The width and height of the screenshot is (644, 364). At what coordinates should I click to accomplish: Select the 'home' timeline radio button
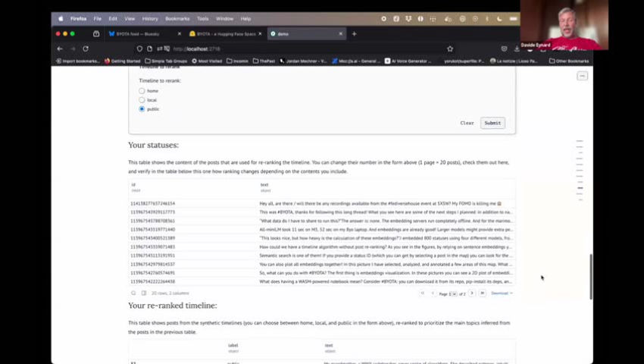[x=142, y=91]
